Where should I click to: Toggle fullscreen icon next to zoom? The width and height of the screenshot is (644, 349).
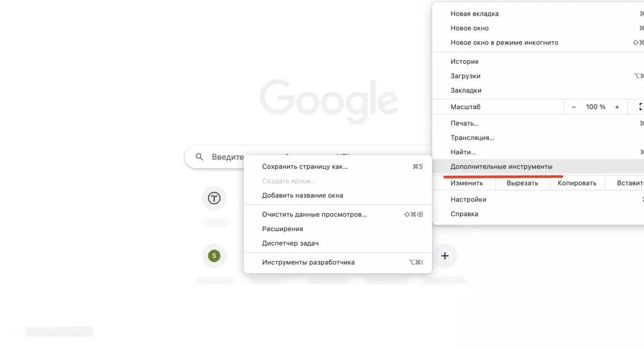tap(640, 107)
